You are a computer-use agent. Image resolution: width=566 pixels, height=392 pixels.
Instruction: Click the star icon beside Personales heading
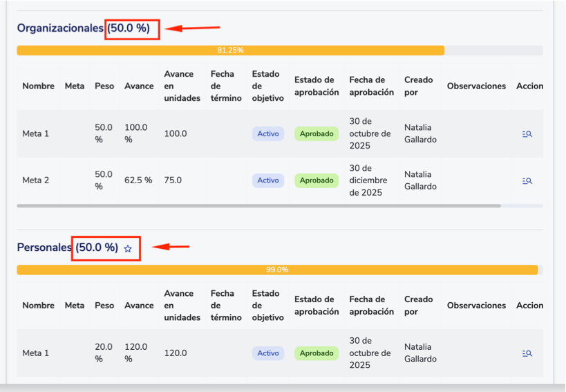point(128,248)
